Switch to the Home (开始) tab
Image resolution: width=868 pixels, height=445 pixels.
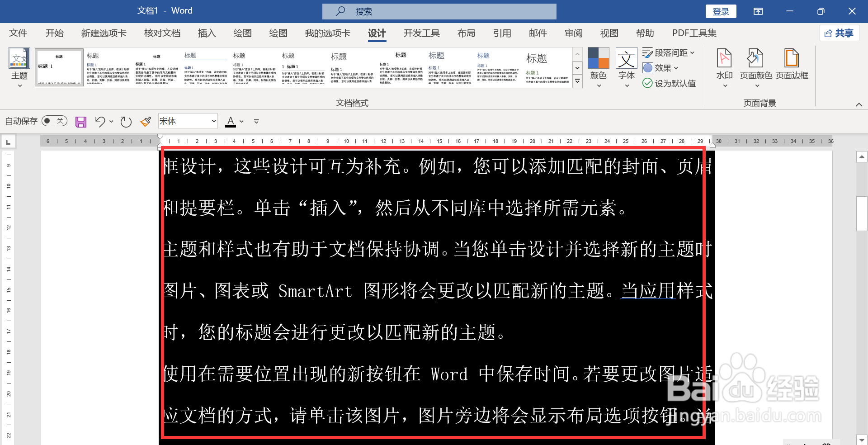[55, 33]
